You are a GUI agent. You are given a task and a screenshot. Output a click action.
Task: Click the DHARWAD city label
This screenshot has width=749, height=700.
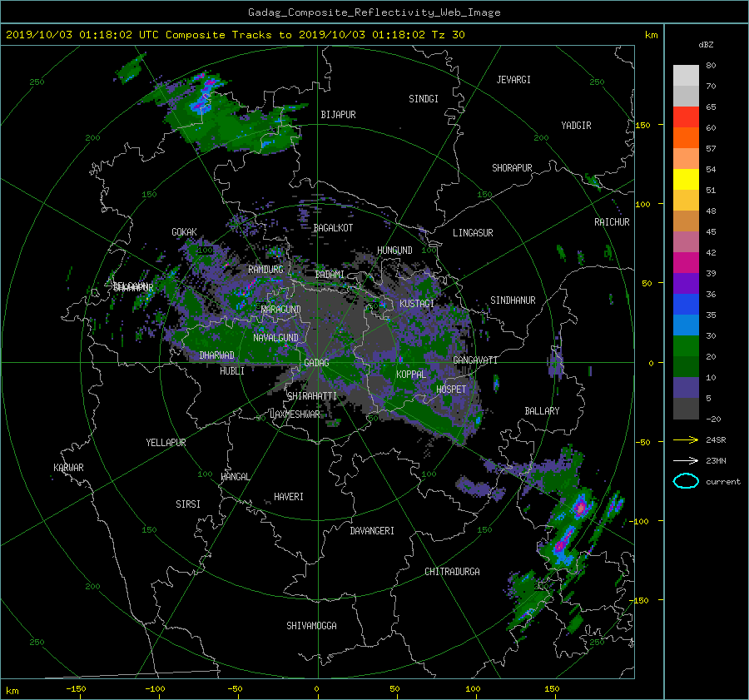[x=216, y=355]
